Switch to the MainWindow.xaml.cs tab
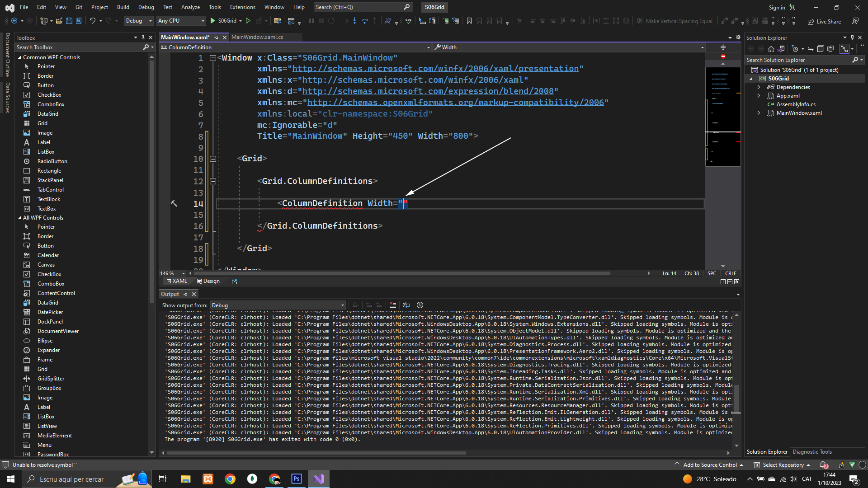 pyautogui.click(x=257, y=37)
